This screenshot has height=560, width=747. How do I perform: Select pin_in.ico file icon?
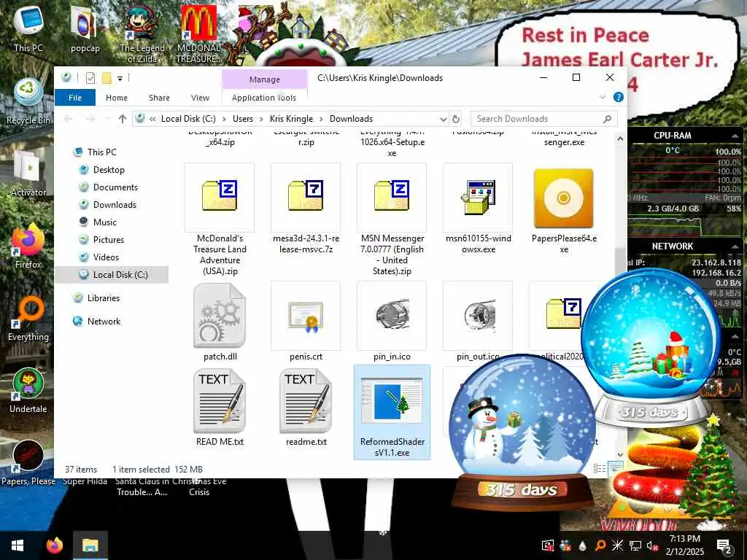[392, 315]
